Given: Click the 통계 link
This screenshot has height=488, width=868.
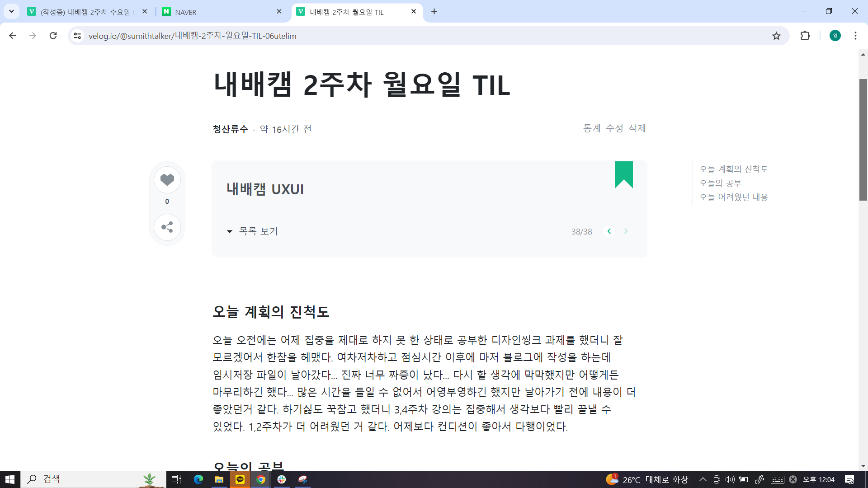Looking at the screenshot, I should pyautogui.click(x=592, y=128).
